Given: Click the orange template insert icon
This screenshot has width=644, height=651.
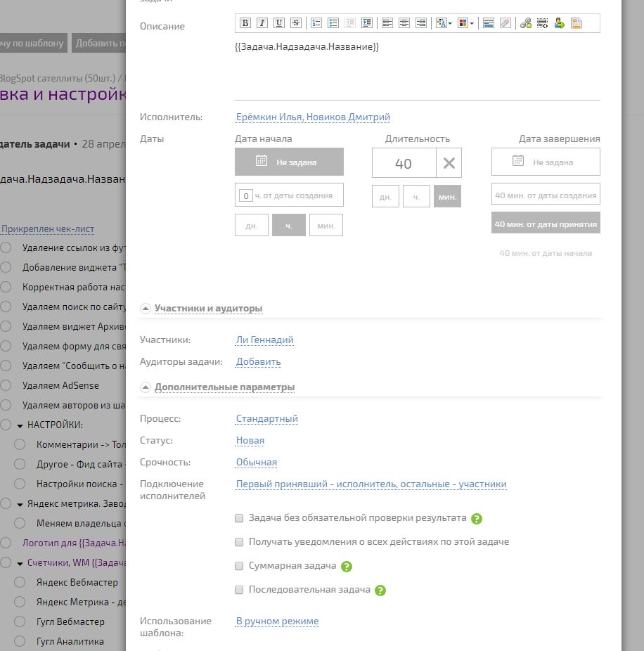Looking at the screenshot, I should (x=577, y=23).
